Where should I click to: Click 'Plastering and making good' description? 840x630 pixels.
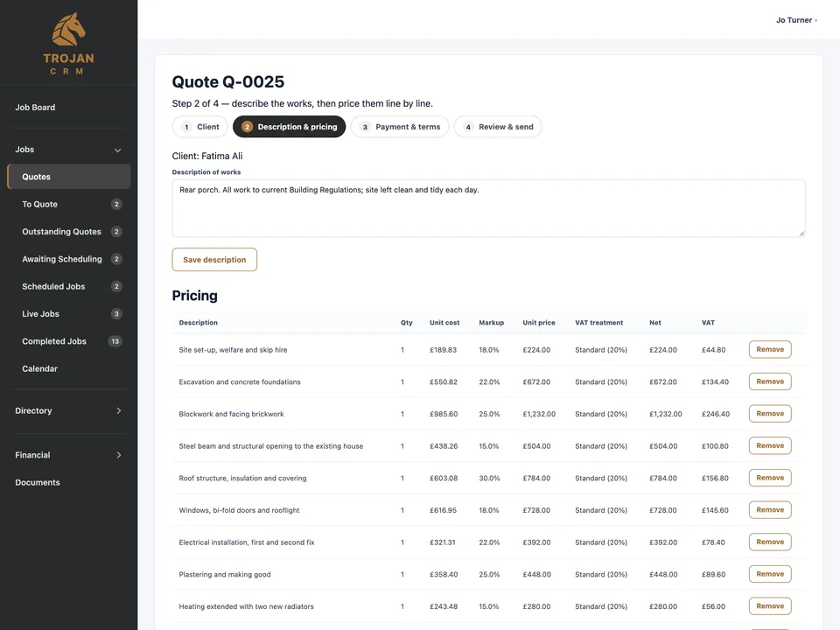click(x=225, y=574)
